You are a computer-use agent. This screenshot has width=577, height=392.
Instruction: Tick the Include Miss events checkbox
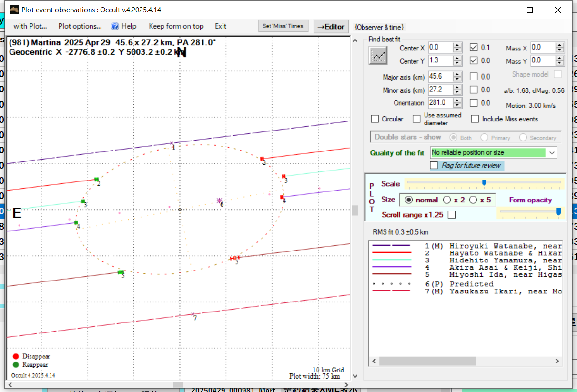[475, 119]
